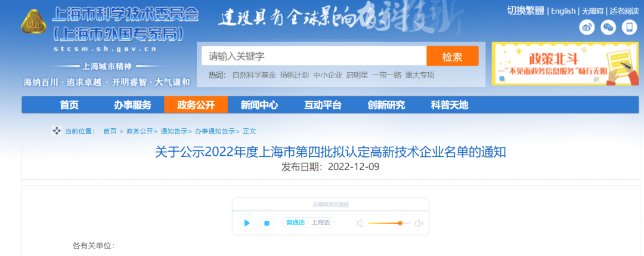
Task: Select 上海话 narration language
Action: coord(321,223)
